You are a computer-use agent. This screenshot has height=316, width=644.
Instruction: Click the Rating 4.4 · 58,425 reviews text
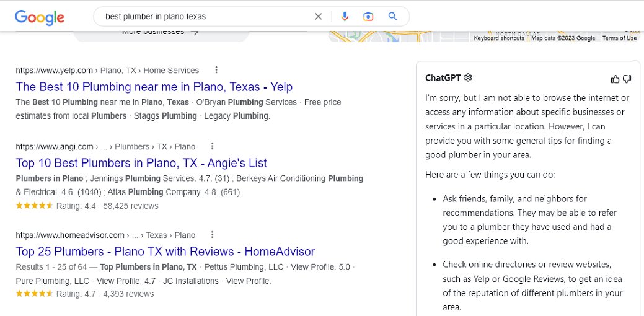tap(107, 206)
